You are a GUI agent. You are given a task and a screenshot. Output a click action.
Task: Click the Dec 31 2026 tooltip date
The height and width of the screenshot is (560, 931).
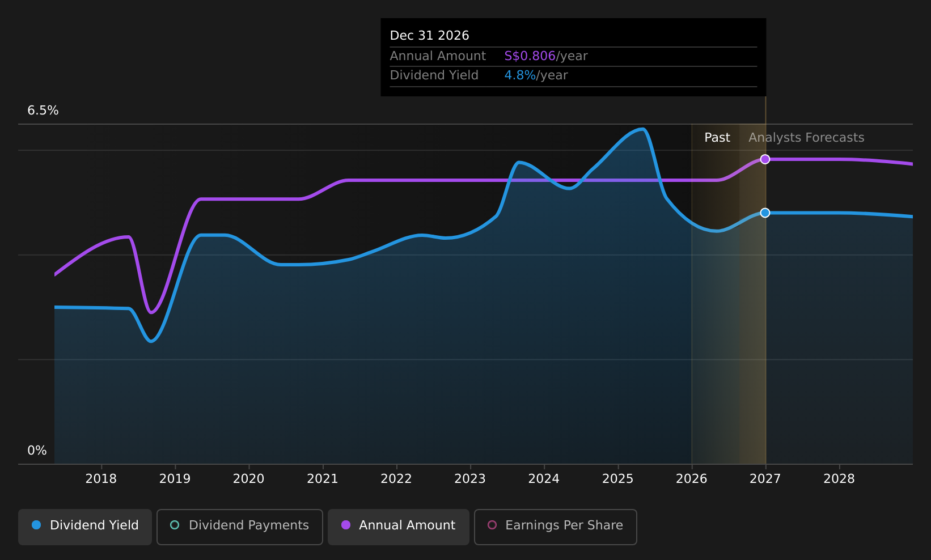pos(430,36)
